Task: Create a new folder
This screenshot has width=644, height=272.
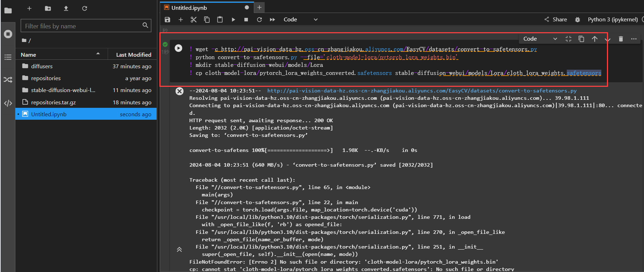Action: 48,8
